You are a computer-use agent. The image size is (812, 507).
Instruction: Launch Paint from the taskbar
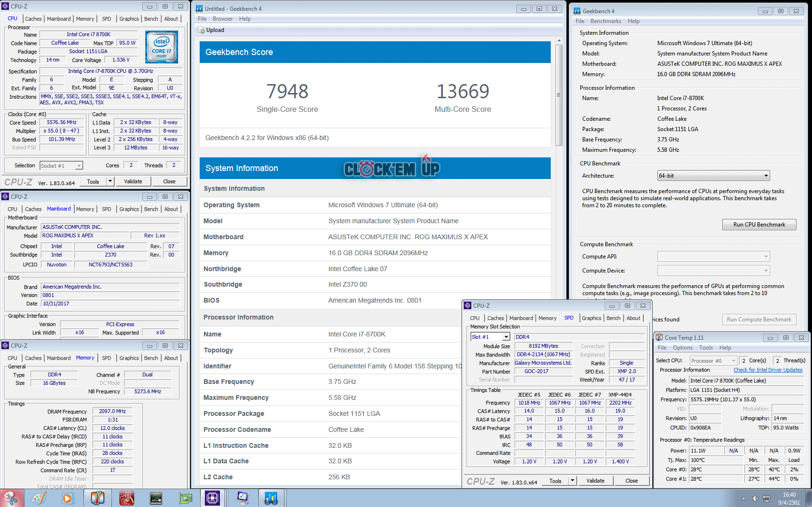[x=39, y=498]
